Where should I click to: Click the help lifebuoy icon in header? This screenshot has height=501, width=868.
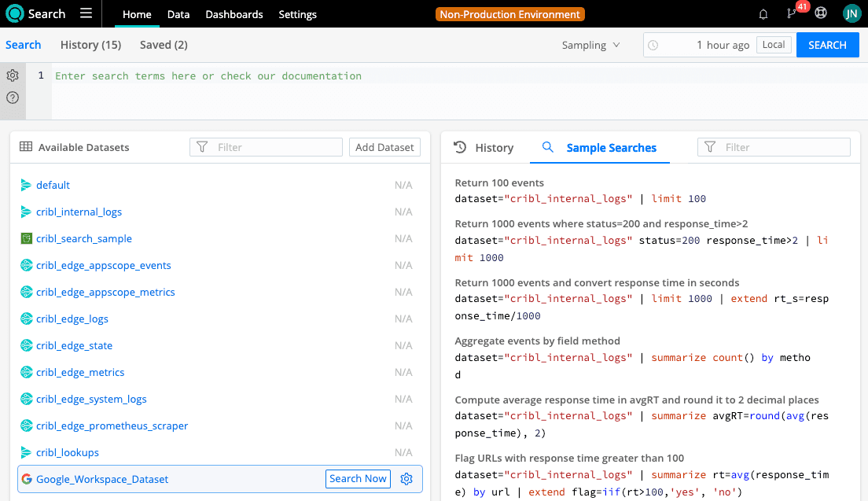(821, 14)
